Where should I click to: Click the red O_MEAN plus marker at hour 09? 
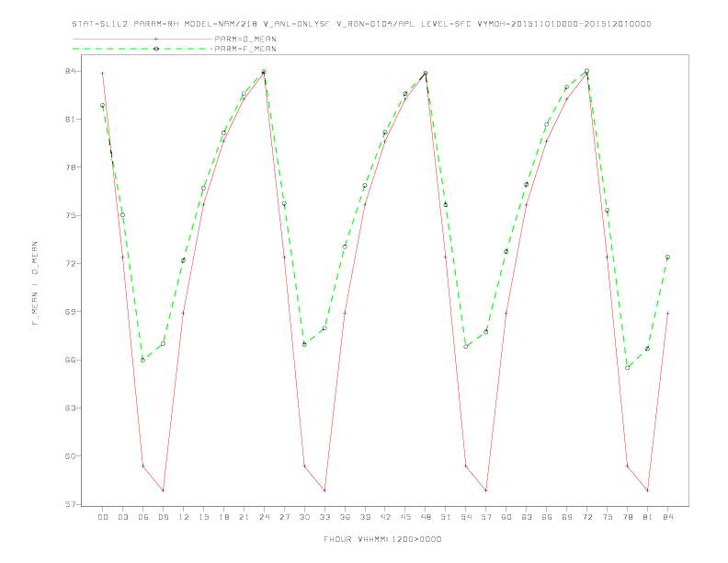click(163, 490)
